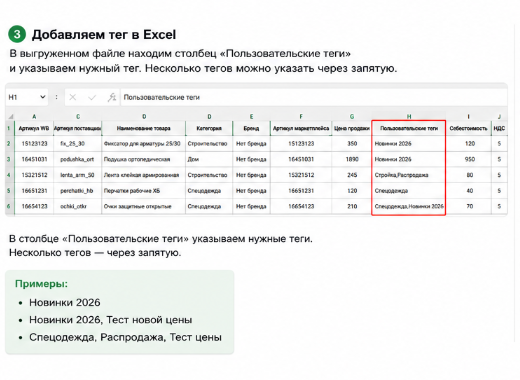Click the Select All corner triangle of the sheet
Screen dimensions: 520x380
(11, 116)
